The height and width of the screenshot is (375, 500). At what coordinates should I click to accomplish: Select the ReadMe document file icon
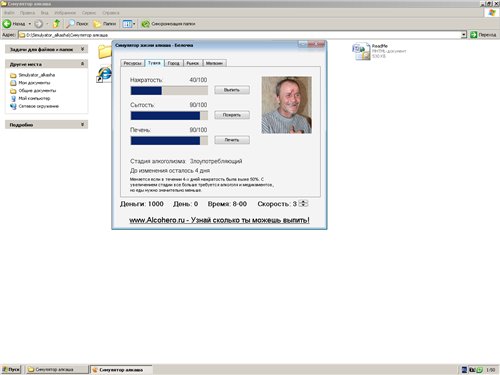point(361,52)
